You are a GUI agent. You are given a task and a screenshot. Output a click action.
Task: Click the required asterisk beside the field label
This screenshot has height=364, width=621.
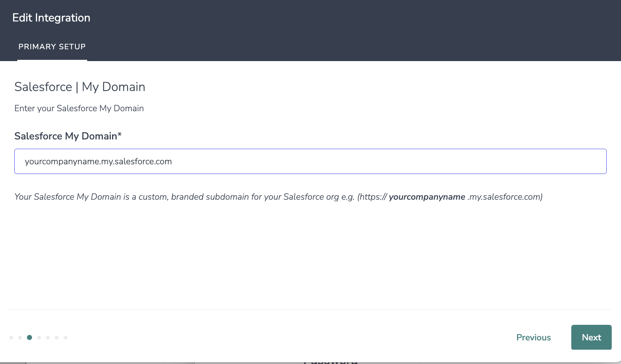click(x=120, y=135)
